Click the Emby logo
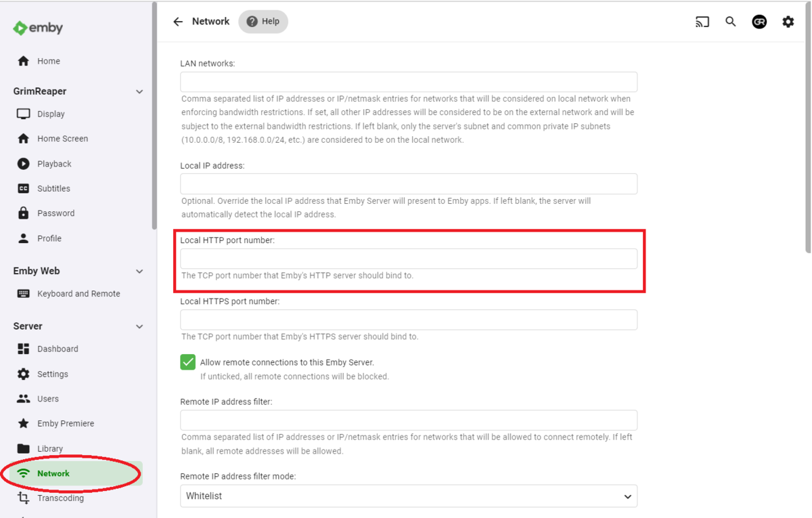 tap(39, 28)
